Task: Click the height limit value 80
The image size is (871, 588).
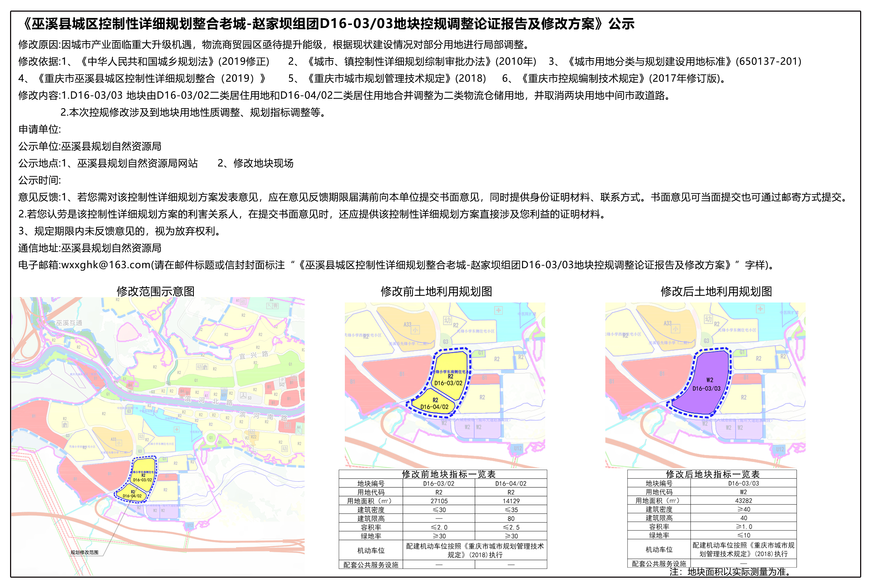Action: coord(511,519)
